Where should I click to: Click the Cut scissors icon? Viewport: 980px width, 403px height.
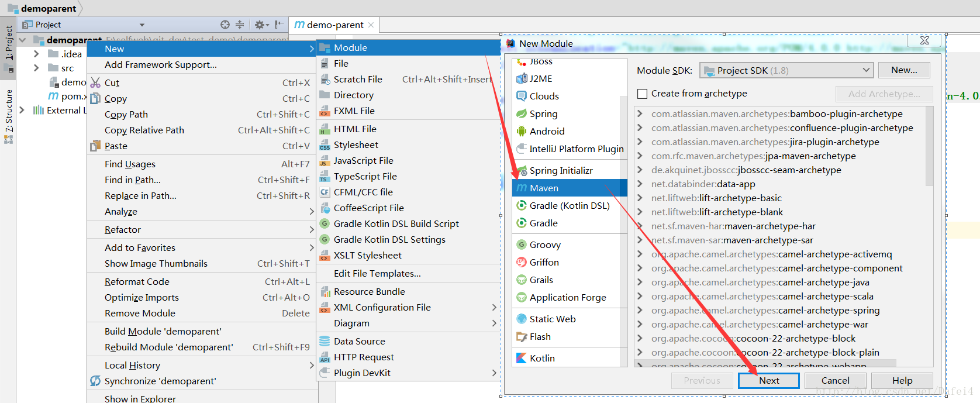coord(95,82)
